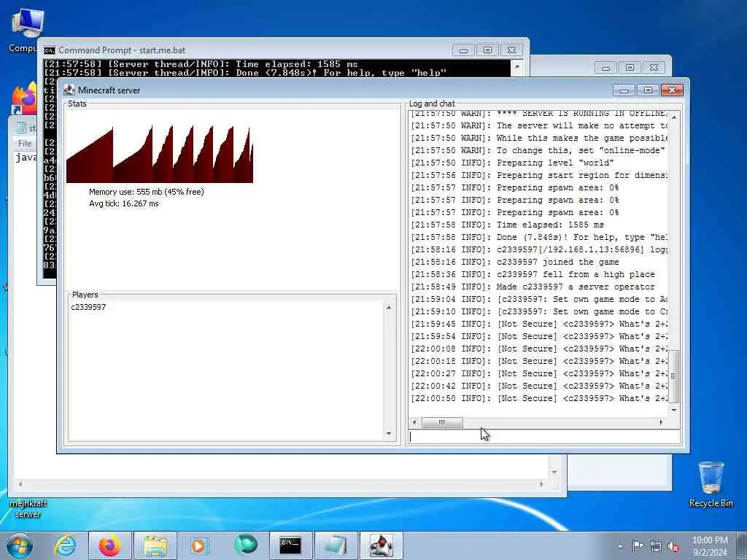The height and width of the screenshot is (560, 747).
Task: Click the green round taskbar application icon
Action: point(245,545)
